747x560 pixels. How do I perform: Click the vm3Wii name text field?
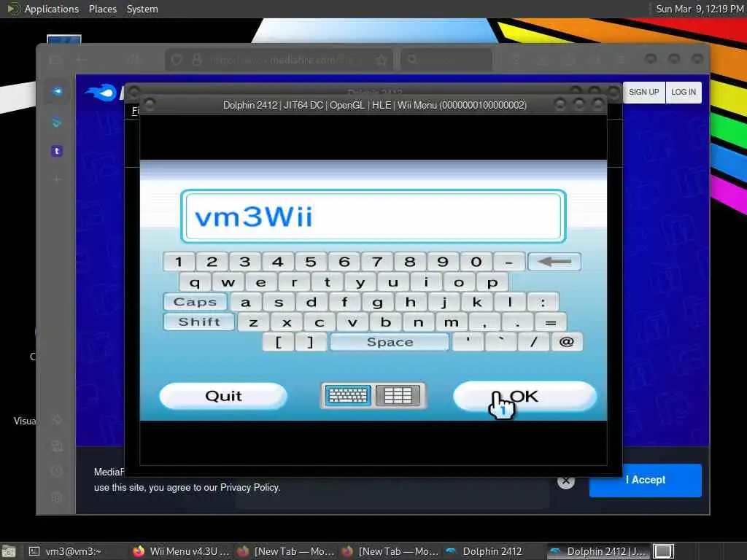coord(373,216)
